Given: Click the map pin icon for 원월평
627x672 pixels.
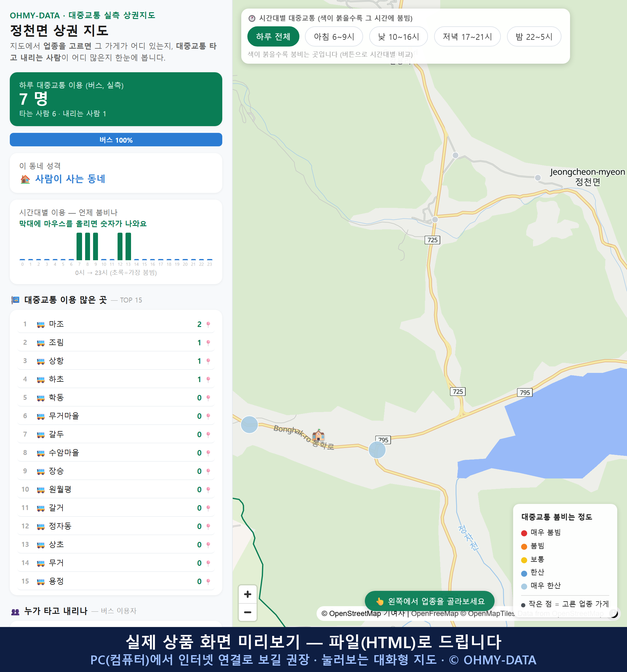Looking at the screenshot, I should pos(208,490).
